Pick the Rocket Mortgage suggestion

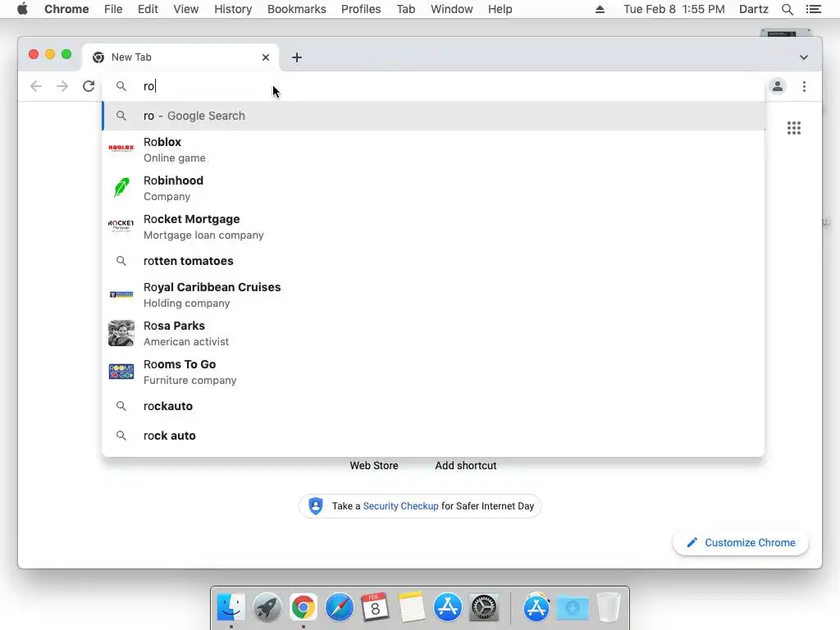[433, 226]
